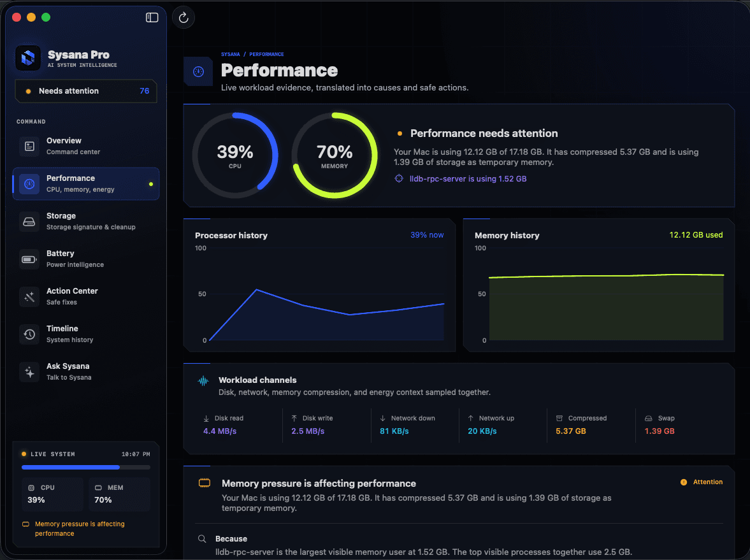
Task: Click 'lldb-rpc-server is using 1.52 GB' link
Action: [468, 179]
